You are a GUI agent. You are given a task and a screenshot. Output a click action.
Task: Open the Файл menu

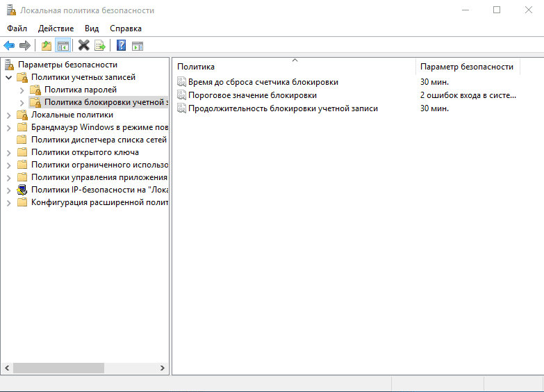[x=17, y=28]
